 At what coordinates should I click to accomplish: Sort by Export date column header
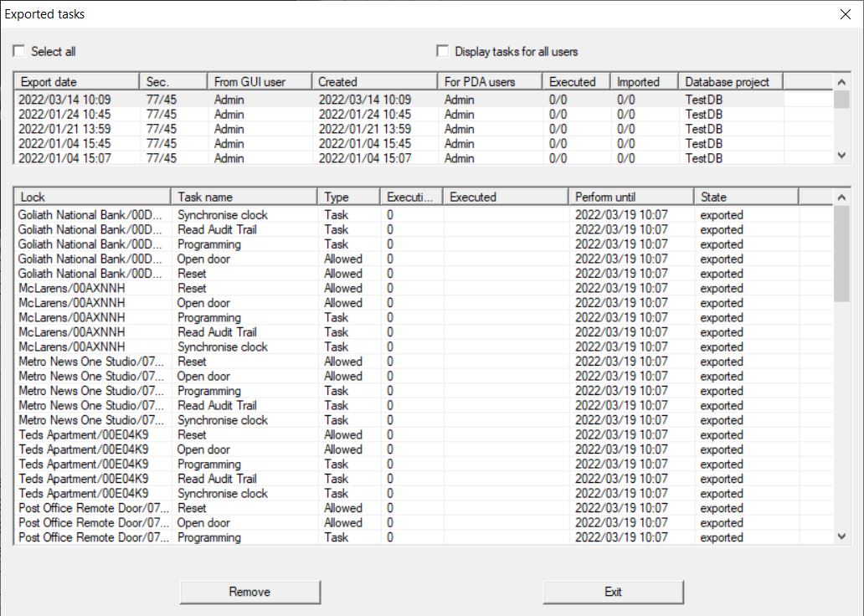76,82
